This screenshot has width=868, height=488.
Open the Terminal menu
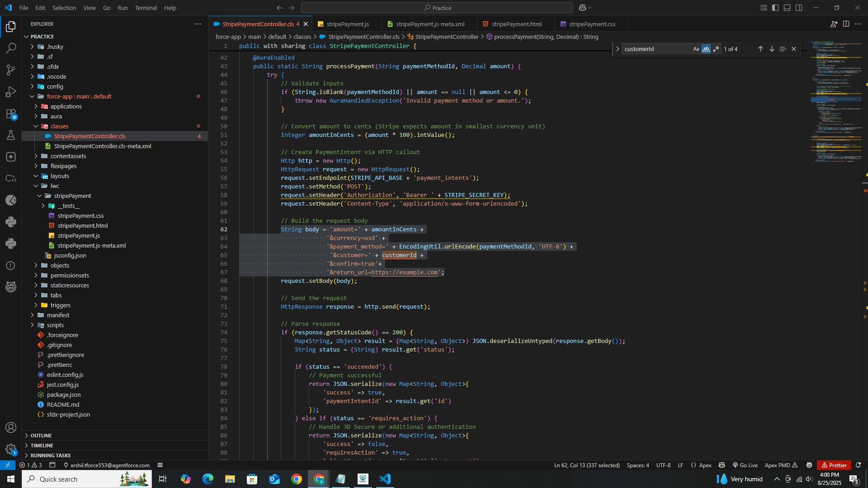coord(146,8)
